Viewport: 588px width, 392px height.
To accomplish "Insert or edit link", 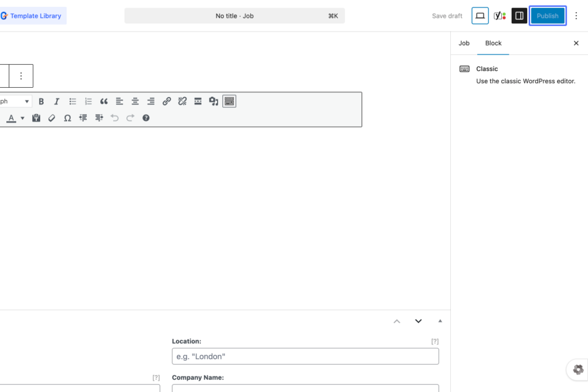I will 167,101.
